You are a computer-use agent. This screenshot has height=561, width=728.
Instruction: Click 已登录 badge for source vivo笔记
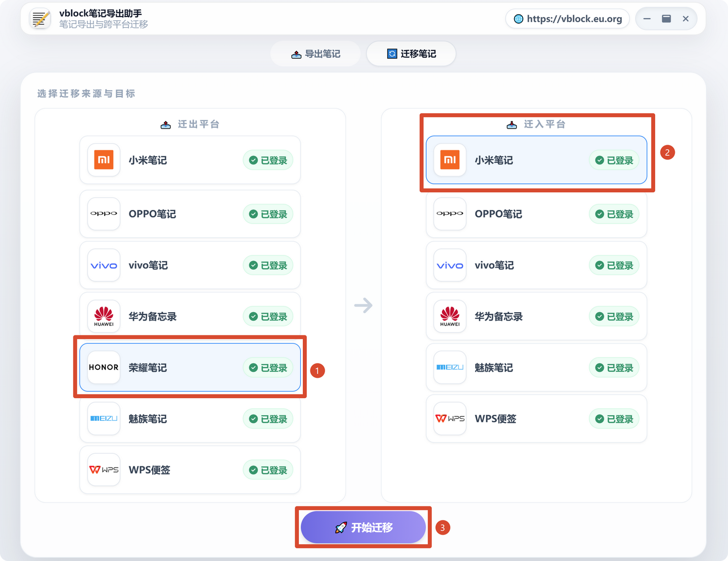[x=268, y=266]
